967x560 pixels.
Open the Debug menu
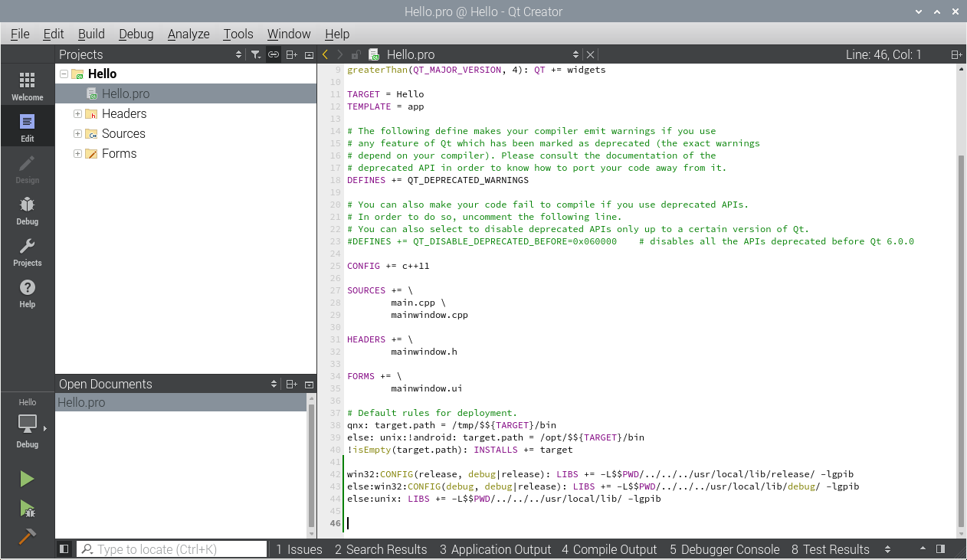136,34
